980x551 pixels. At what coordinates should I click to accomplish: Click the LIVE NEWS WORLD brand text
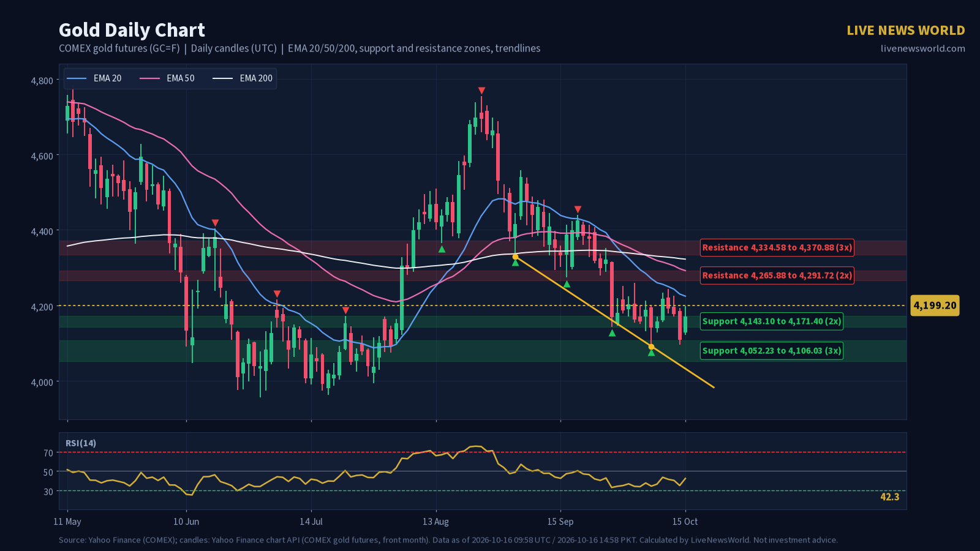coord(906,30)
